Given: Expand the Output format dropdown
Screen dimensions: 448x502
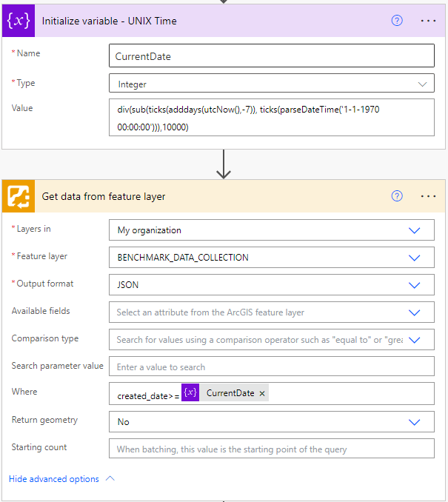Looking at the screenshot, I should click(x=415, y=284).
